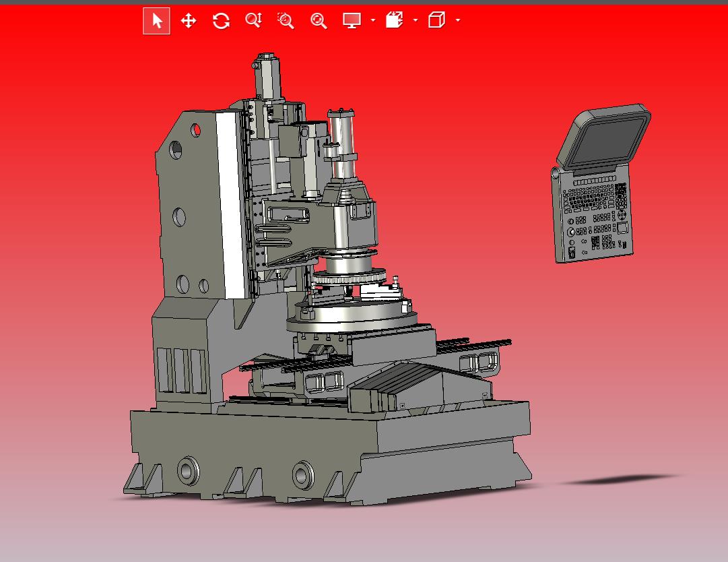Viewport: 728px width, 562px height.
Task: Select the round rotary table on the machine
Action: [x=351, y=317]
